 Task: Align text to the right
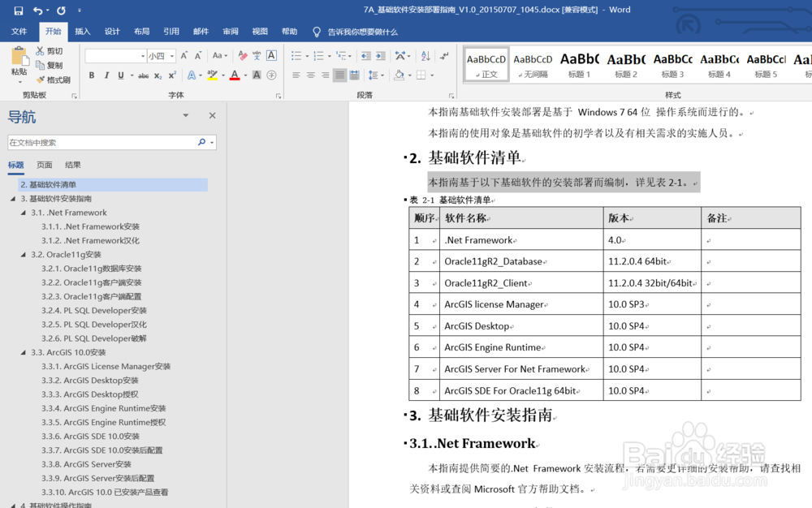point(326,75)
